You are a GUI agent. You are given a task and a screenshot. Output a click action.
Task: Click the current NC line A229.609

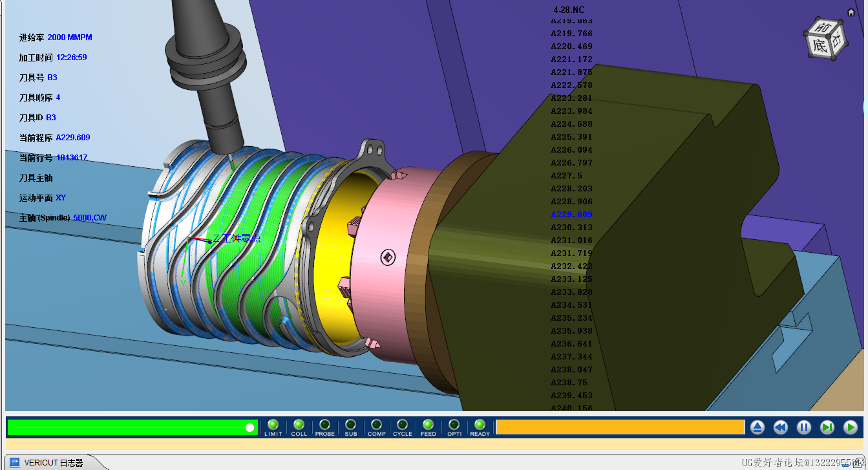(571, 215)
